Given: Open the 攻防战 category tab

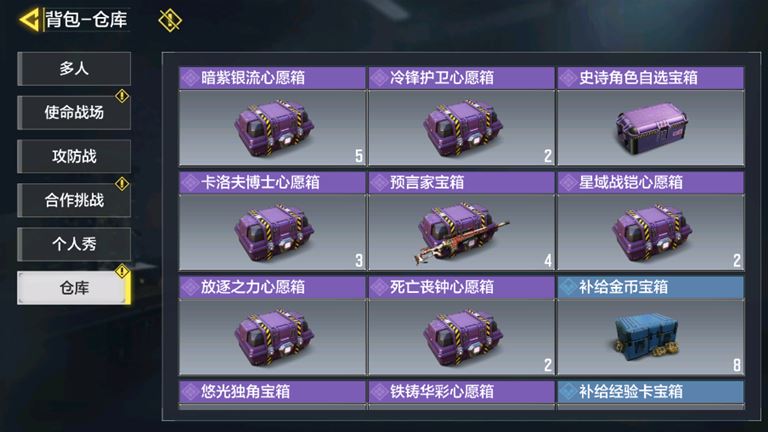Looking at the screenshot, I should pos(74,156).
